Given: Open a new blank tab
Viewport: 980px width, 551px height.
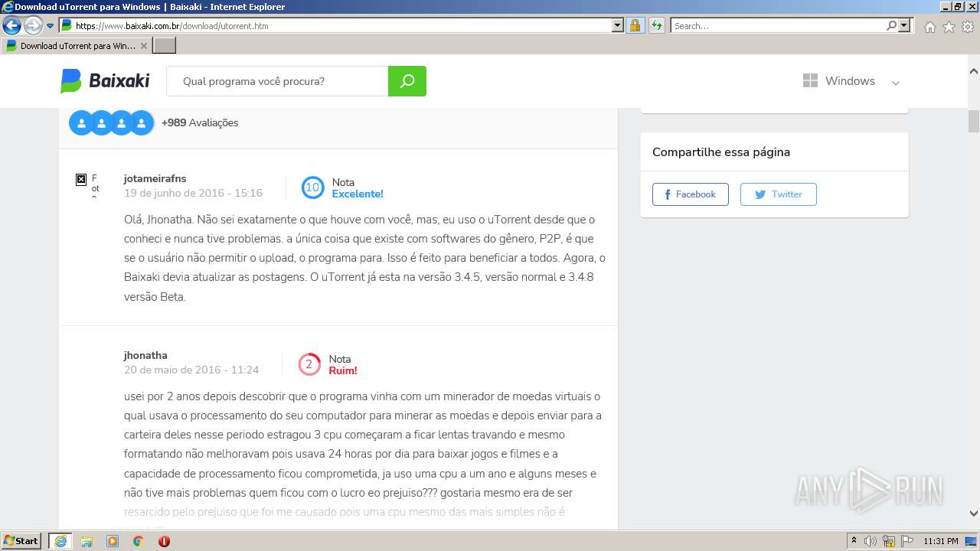Looking at the screenshot, I should [165, 46].
